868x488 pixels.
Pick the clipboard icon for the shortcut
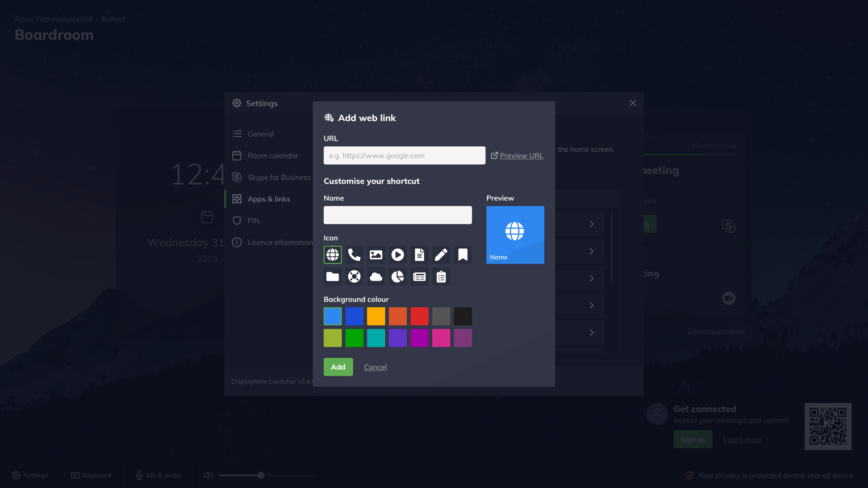point(441,276)
